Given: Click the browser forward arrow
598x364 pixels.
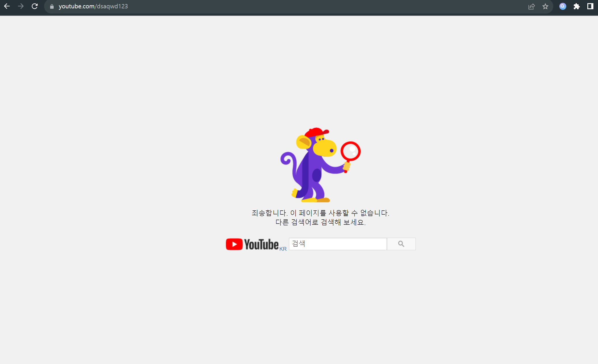Looking at the screenshot, I should point(21,6).
